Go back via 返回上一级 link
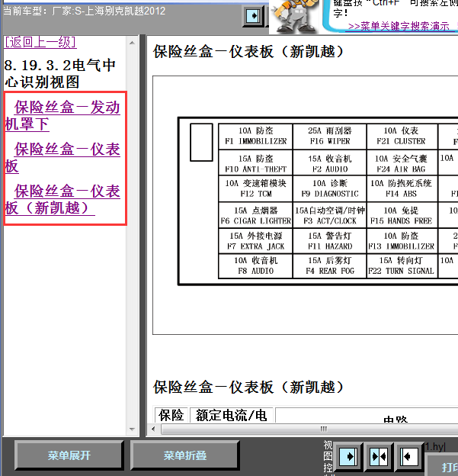The height and width of the screenshot is (476, 458). 40,42
